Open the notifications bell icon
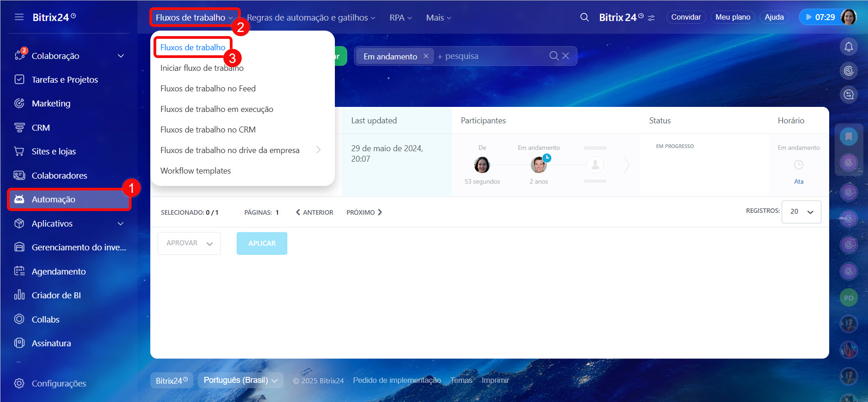Image resolution: width=868 pixels, height=402 pixels. [x=848, y=47]
